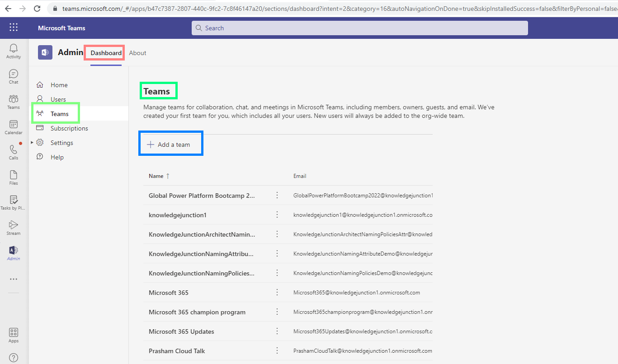Open the Activity bell icon
Screen dimensions: 618x364
click(x=14, y=51)
